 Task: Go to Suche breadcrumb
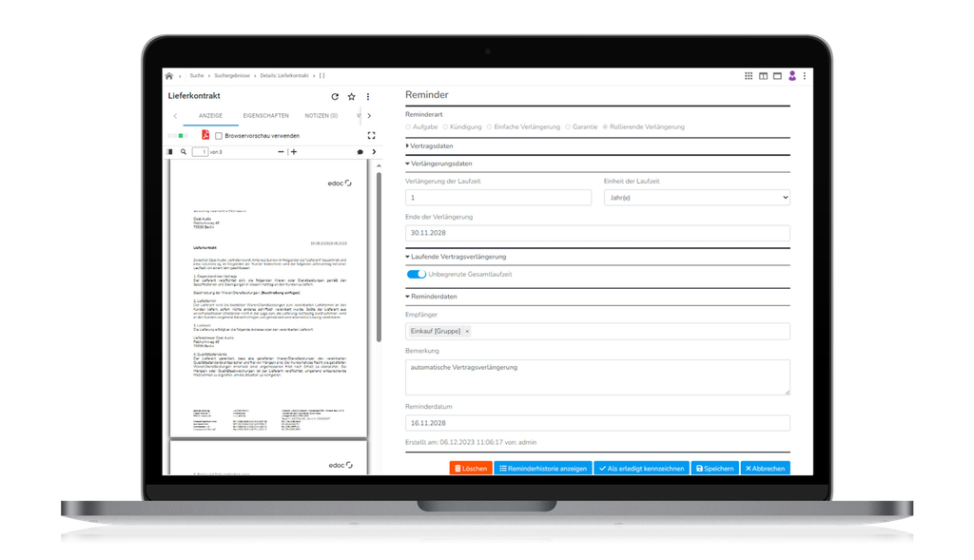(197, 76)
